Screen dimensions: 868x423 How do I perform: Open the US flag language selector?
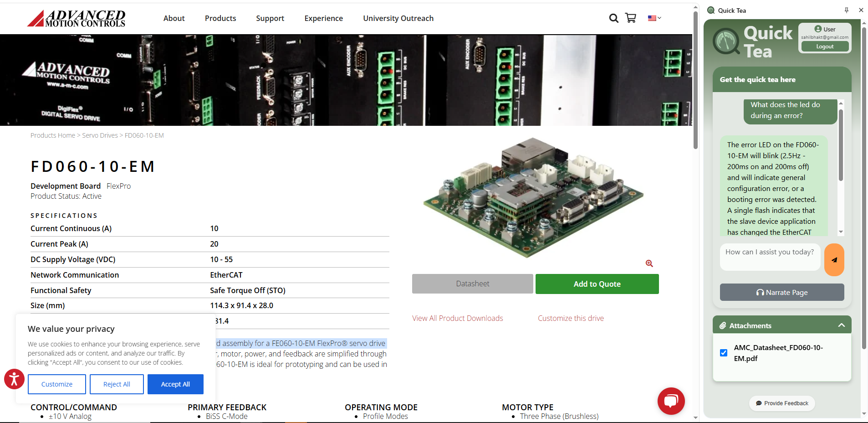pyautogui.click(x=654, y=18)
